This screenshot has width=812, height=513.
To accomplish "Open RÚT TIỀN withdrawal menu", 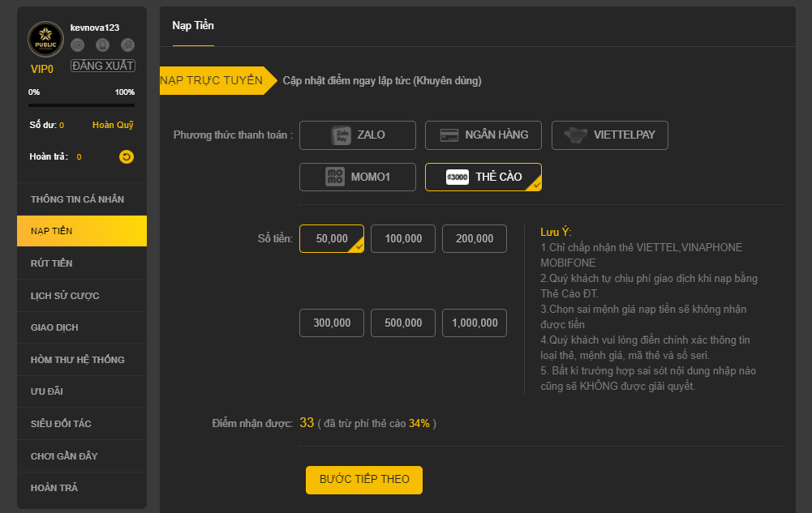I will pyautogui.click(x=52, y=263).
